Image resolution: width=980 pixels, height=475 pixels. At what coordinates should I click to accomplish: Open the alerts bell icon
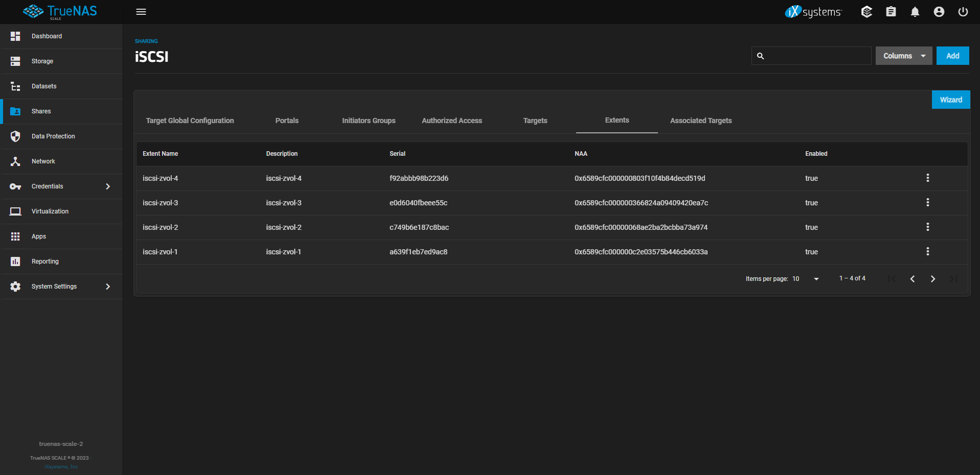point(915,12)
